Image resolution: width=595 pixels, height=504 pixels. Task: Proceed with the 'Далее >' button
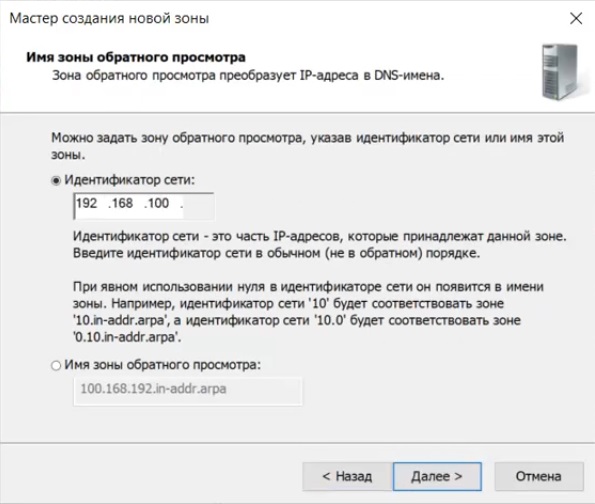[x=437, y=476]
